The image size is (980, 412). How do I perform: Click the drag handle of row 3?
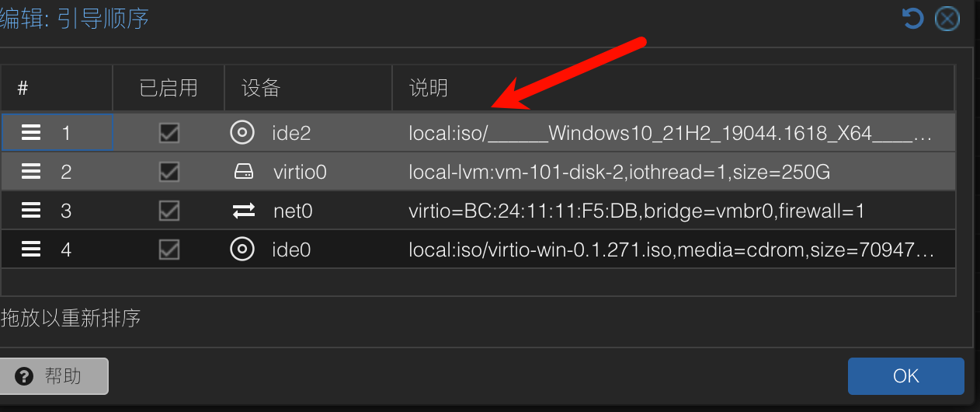coord(31,211)
